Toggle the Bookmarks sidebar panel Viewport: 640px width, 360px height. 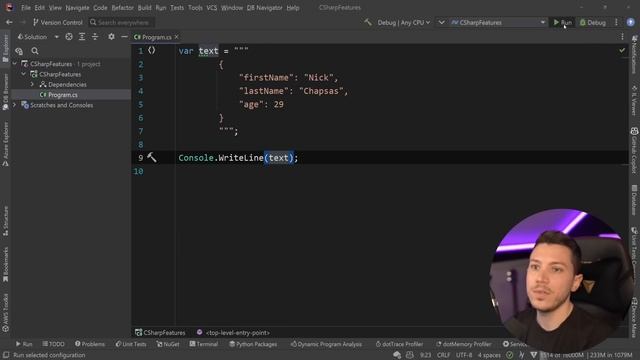tap(5, 264)
